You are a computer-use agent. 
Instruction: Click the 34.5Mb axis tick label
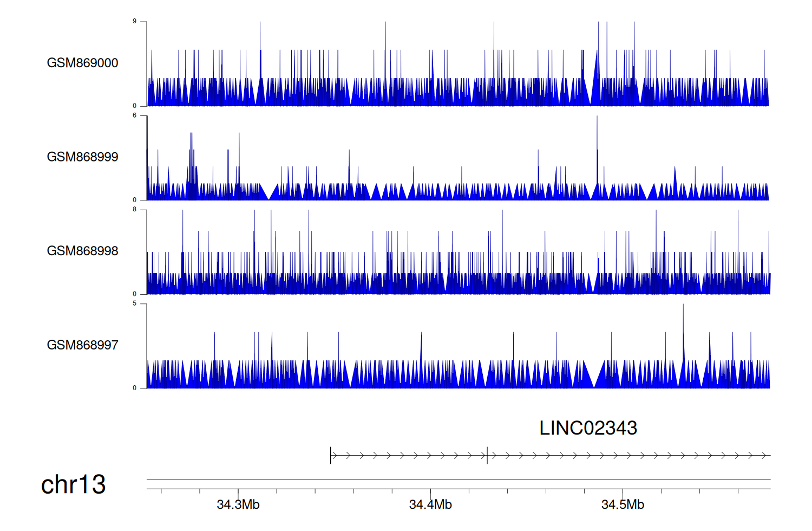click(623, 505)
